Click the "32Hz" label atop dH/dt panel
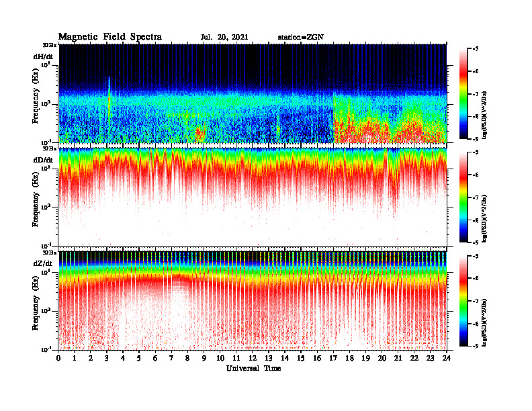The image size is (532, 411). 50,45
